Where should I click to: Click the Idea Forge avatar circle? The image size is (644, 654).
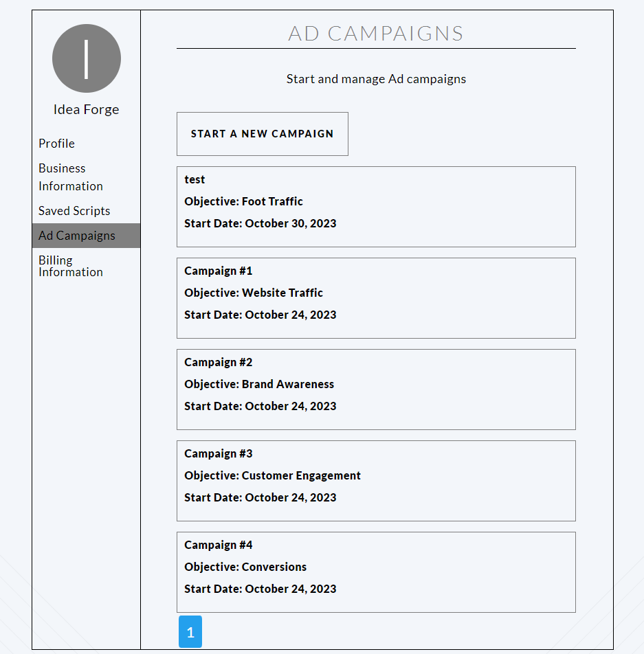point(87,58)
